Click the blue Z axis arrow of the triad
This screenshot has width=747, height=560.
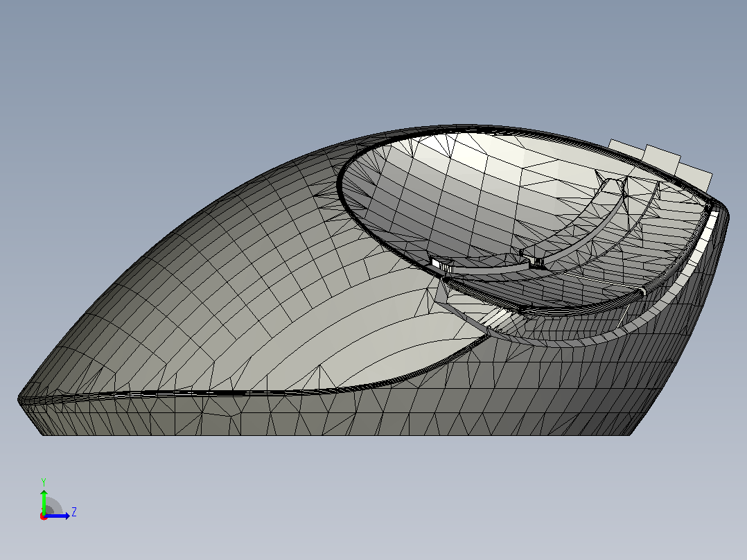58,516
